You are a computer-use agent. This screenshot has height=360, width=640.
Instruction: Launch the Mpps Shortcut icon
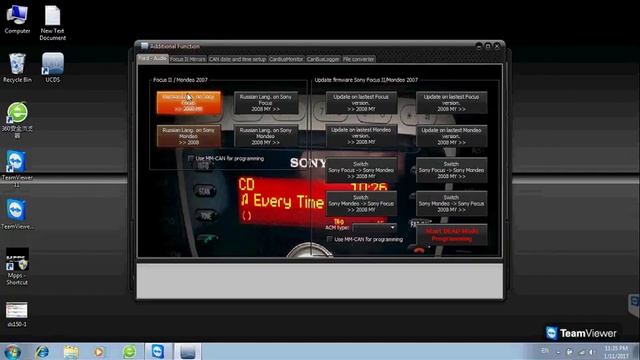coord(17,267)
